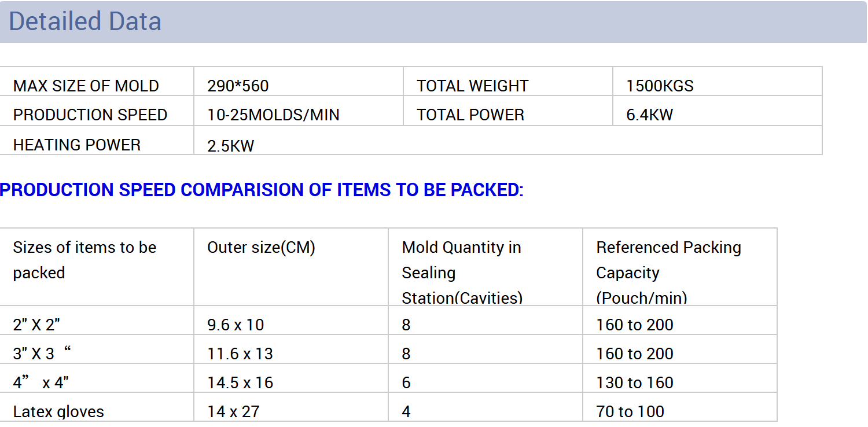Select the 2.5KW heating power value
Image resolution: width=868 pixels, height=427 pixels.
pyautogui.click(x=231, y=146)
